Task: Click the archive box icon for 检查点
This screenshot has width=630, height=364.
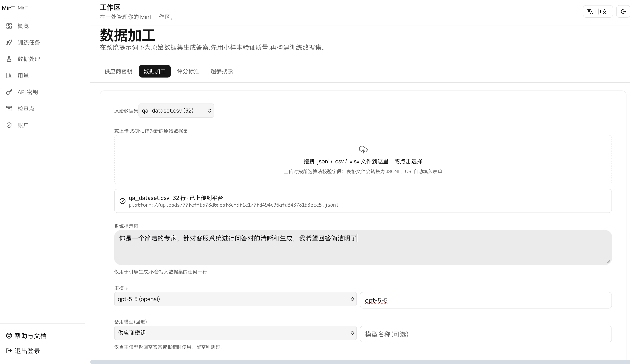Action: [x=9, y=109]
